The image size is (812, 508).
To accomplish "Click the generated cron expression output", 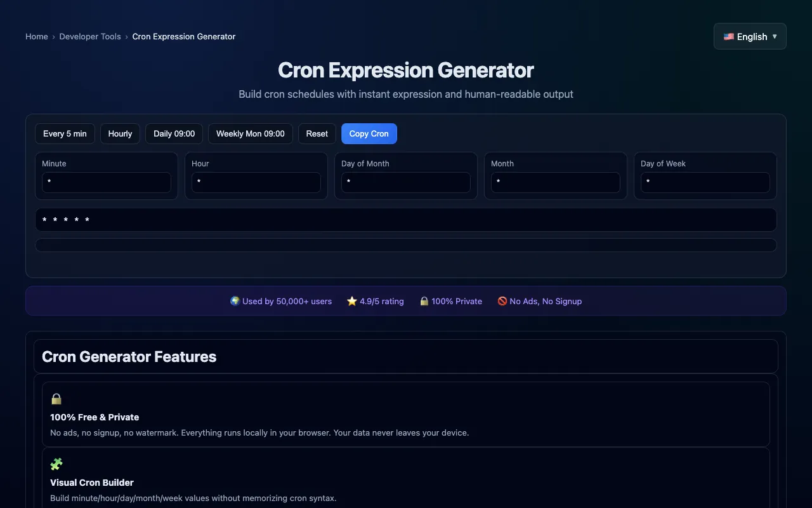I will pos(406,220).
